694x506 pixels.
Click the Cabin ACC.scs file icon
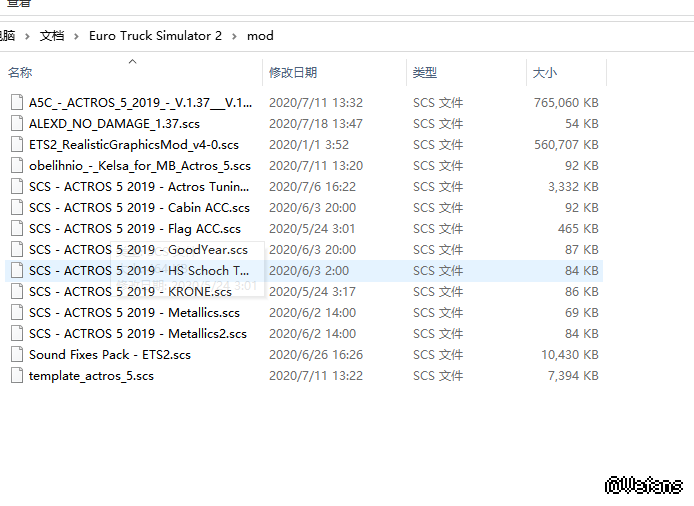click(17, 208)
